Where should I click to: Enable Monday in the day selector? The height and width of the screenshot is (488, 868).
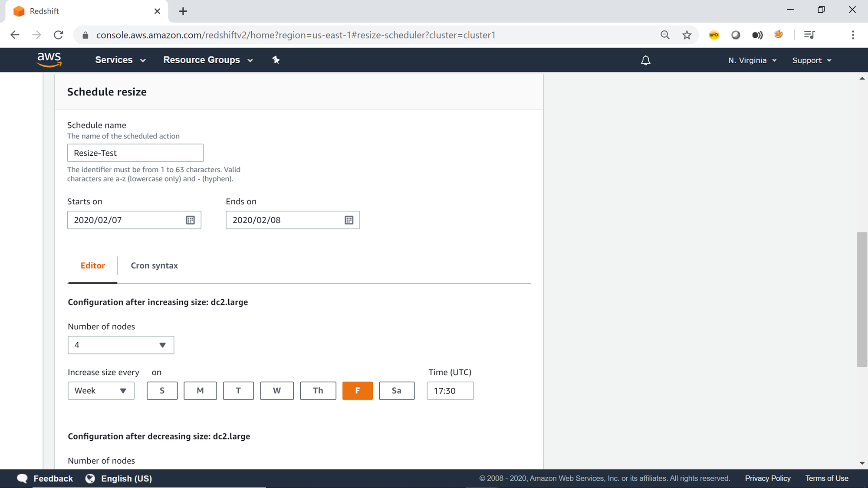200,390
